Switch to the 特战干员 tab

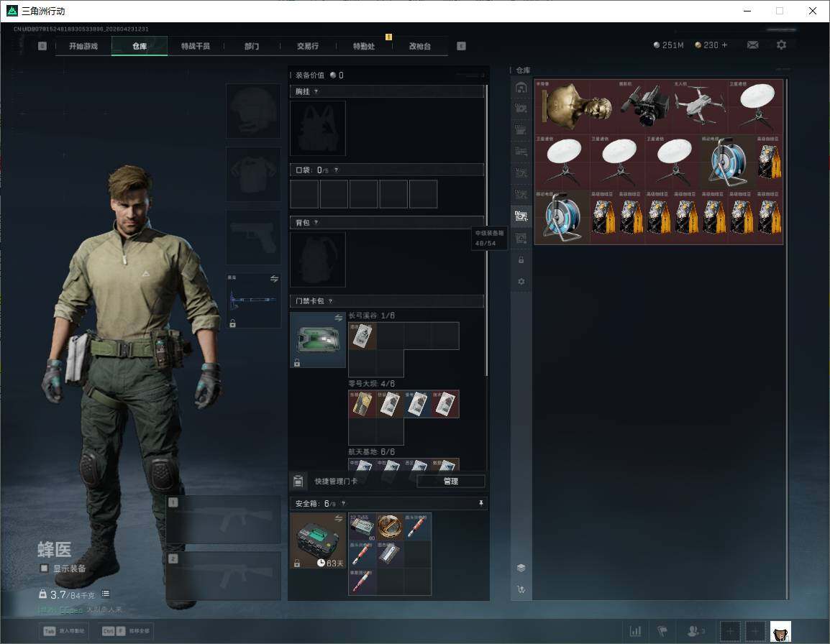click(x=196, y=46)
